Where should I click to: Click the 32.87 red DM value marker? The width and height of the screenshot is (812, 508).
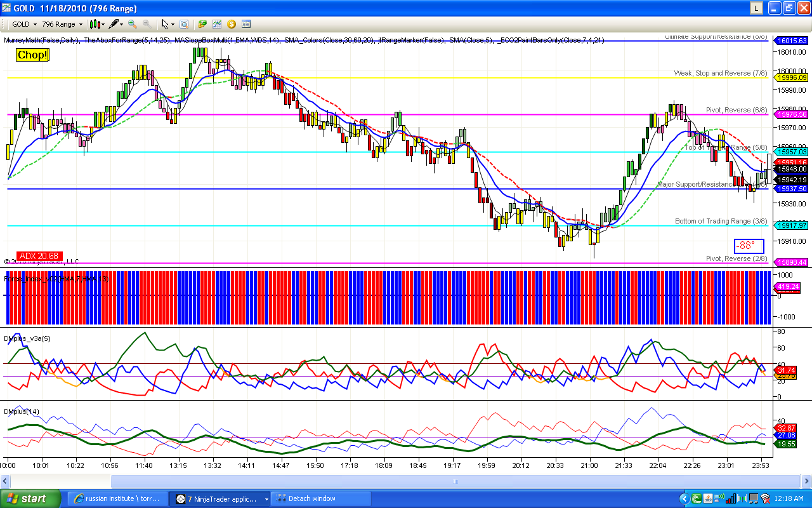(x=787, y=427)
